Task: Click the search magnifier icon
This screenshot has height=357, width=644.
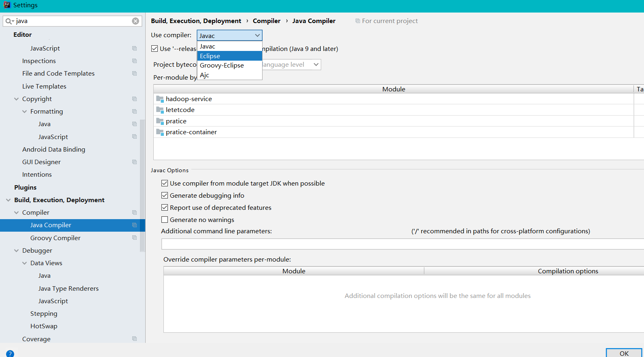Action: coord(8,21)
